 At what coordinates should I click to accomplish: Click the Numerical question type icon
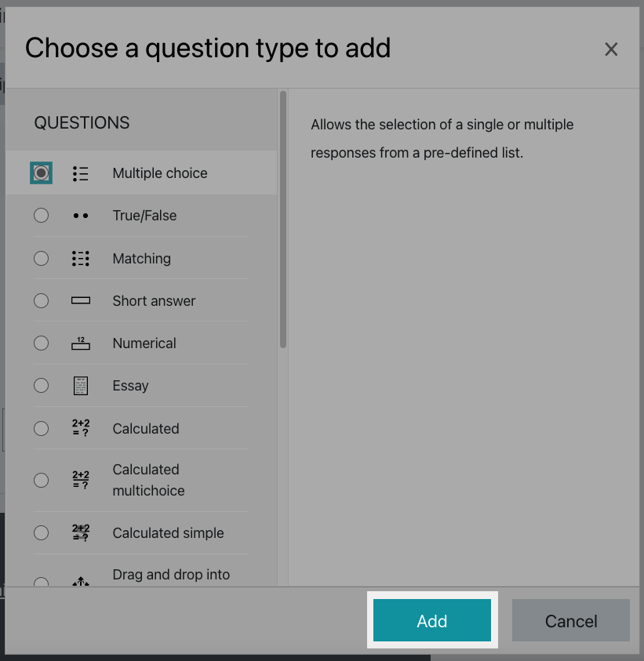click(x=81, y=343)
